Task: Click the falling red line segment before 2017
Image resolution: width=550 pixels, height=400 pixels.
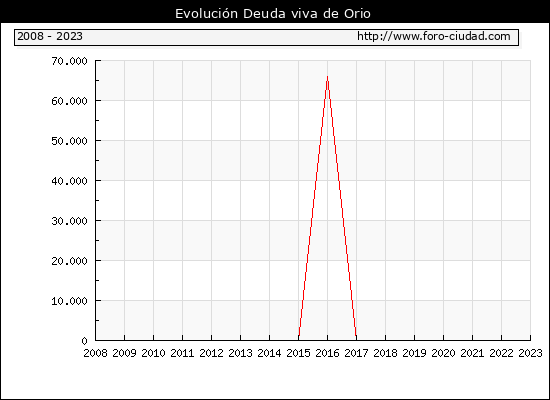Action: tap(342, 208)
